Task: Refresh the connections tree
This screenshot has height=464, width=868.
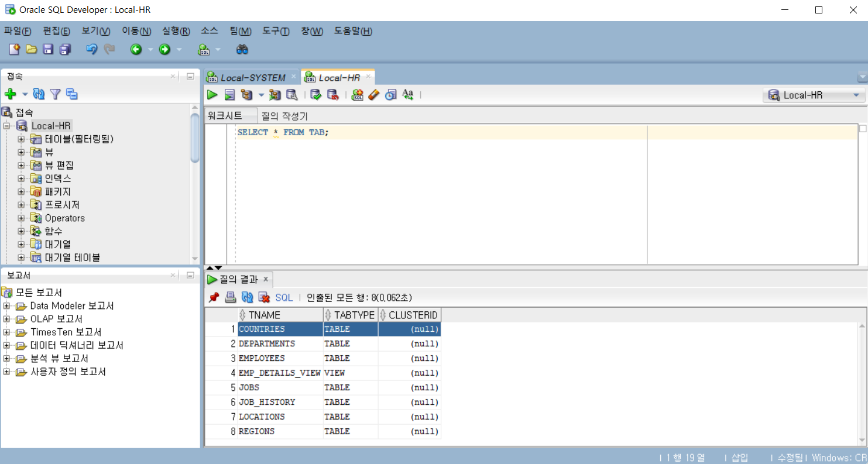Action: tap(39, 94)
